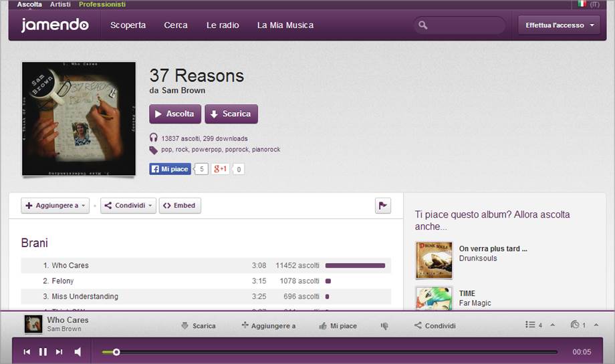Click the Who Cares player thumbnail
Viewport: 615px width, 364px height.
point(33,325)
